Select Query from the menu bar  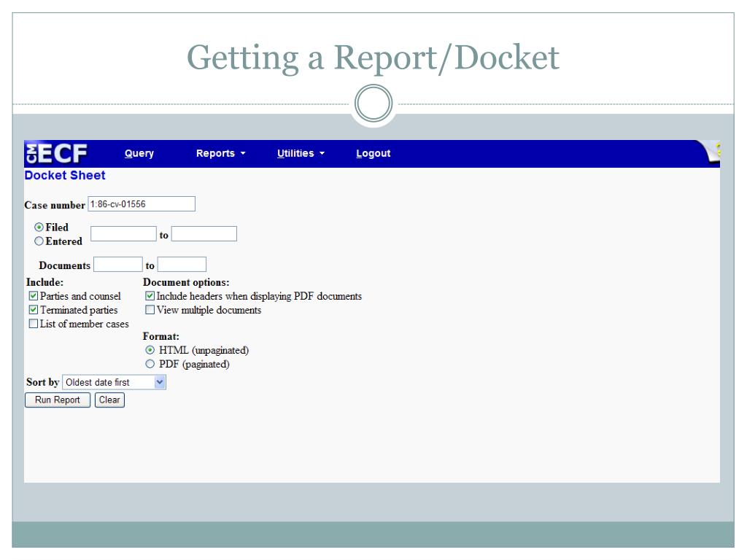click(x=139, y=153)
